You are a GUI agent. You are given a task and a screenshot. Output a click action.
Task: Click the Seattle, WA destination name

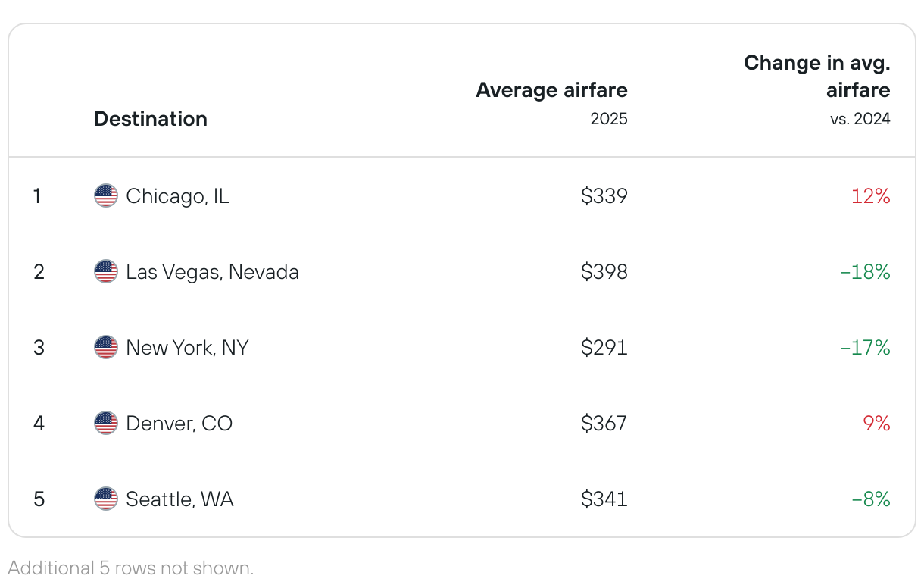(180, 499)
